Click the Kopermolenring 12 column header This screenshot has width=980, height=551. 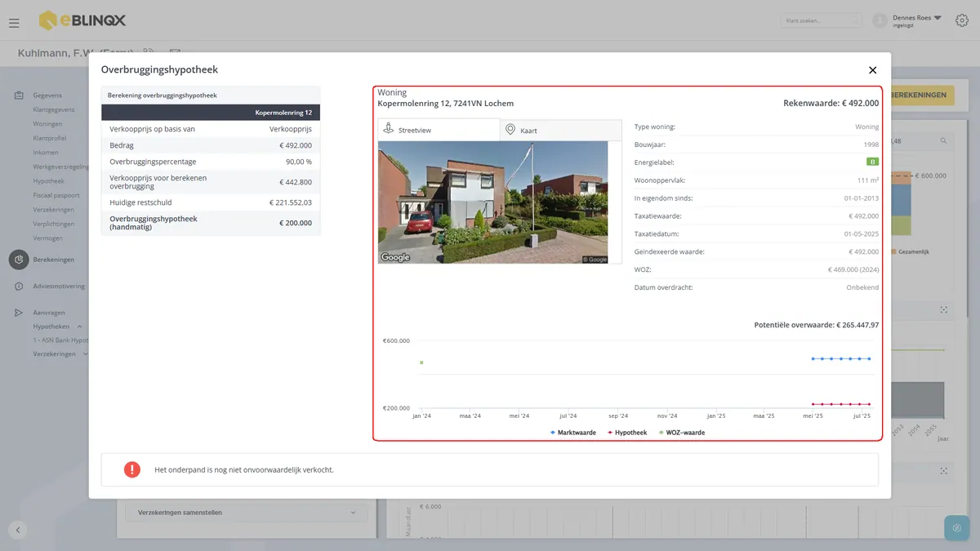click(x=283, y=113)
